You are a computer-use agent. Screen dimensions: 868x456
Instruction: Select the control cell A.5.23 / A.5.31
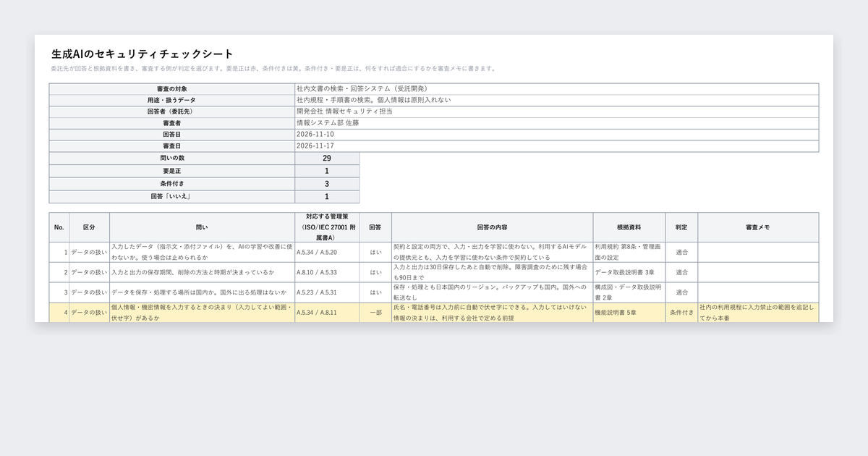[327, 292]
